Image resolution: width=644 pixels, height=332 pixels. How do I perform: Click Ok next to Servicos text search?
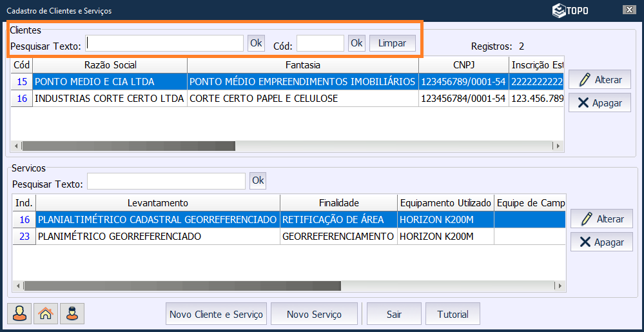pos(258,181)
